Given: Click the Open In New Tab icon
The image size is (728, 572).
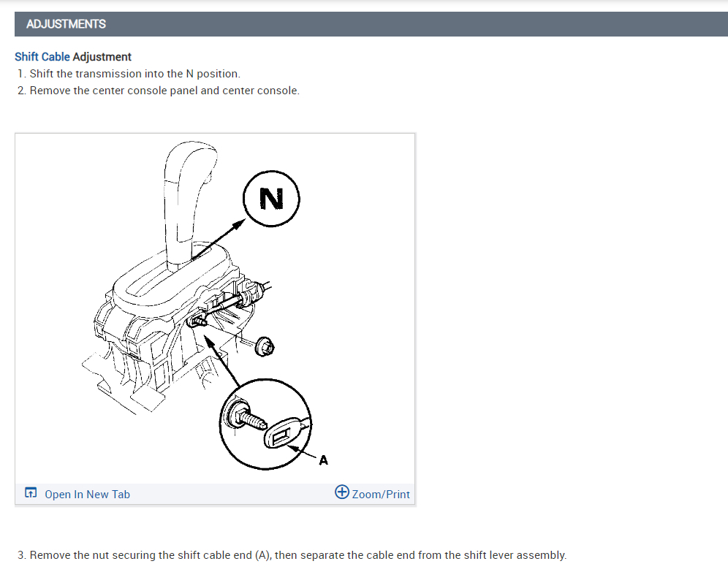Looking at the screenshot, I should tap(31, 492).
